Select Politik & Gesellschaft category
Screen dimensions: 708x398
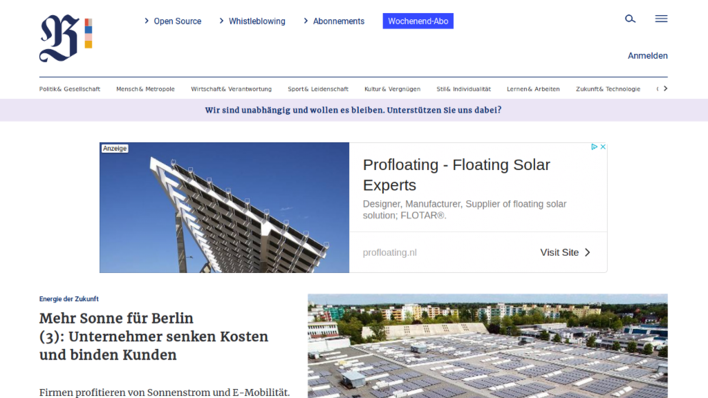pyautogui.click(x=70, y=89)
